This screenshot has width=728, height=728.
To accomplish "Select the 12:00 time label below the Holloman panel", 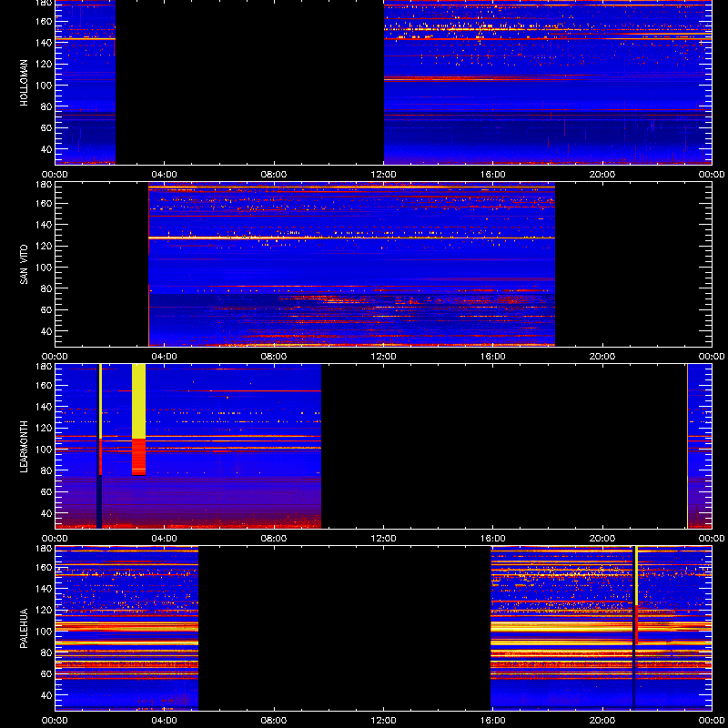I will 383,175.
